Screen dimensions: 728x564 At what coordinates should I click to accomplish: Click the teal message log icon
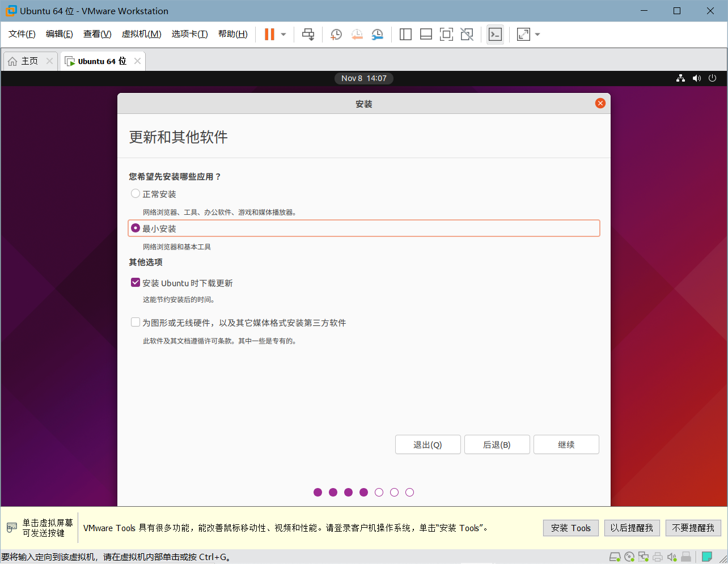pos(707,557)
